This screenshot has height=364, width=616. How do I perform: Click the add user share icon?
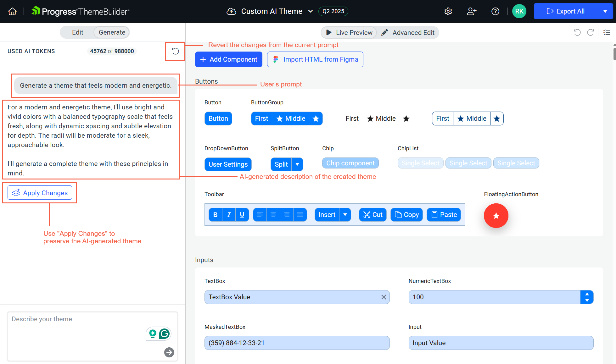[x=471, y=12]
